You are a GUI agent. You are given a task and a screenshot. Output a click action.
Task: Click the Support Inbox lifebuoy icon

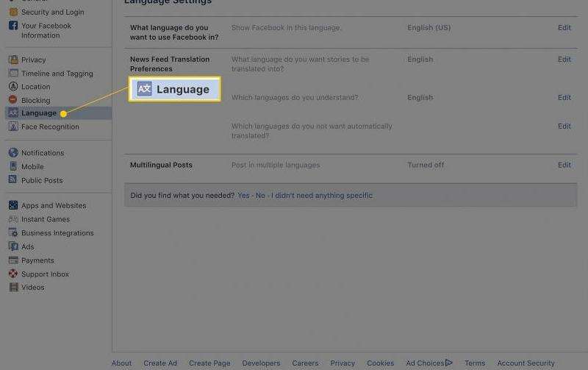13,274
